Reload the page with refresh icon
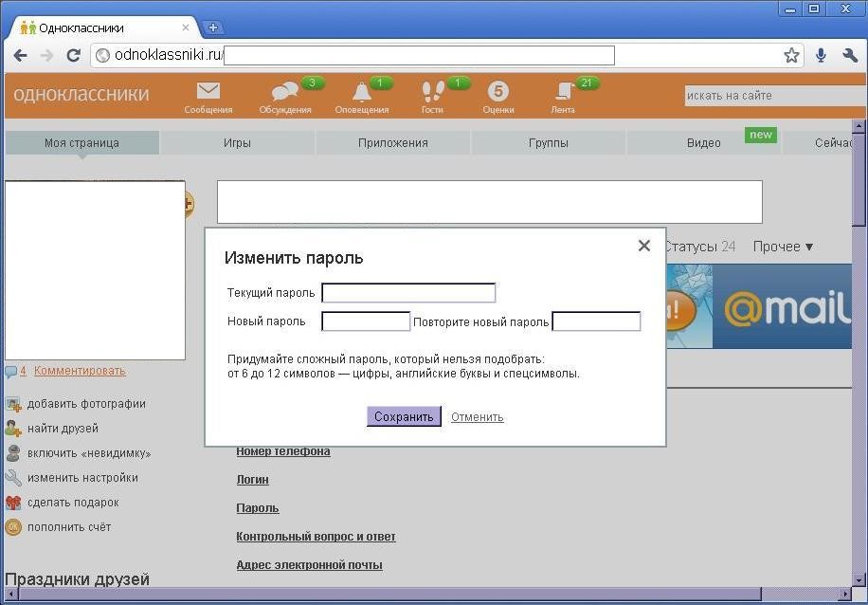Viewport: 868px width, 605px height. 73,55
